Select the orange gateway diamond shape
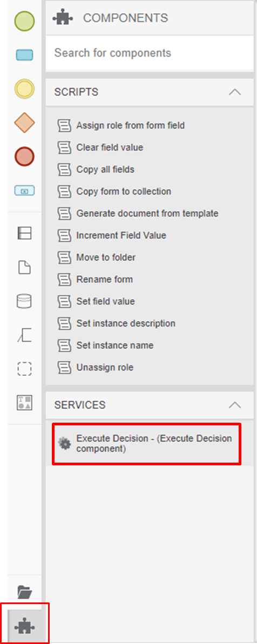The image size is (257, 644). (x=25, y=123)
